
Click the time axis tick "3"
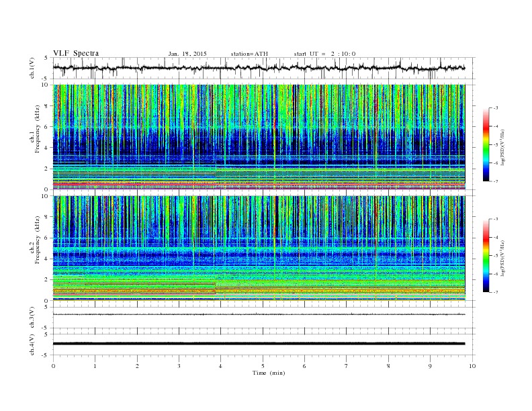pos(179,366)
